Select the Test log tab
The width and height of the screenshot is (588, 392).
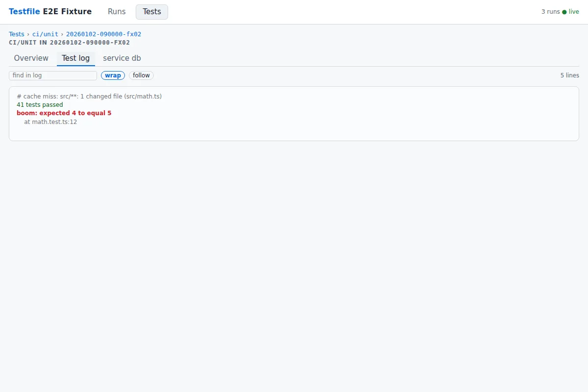click(x=76, y=58)
